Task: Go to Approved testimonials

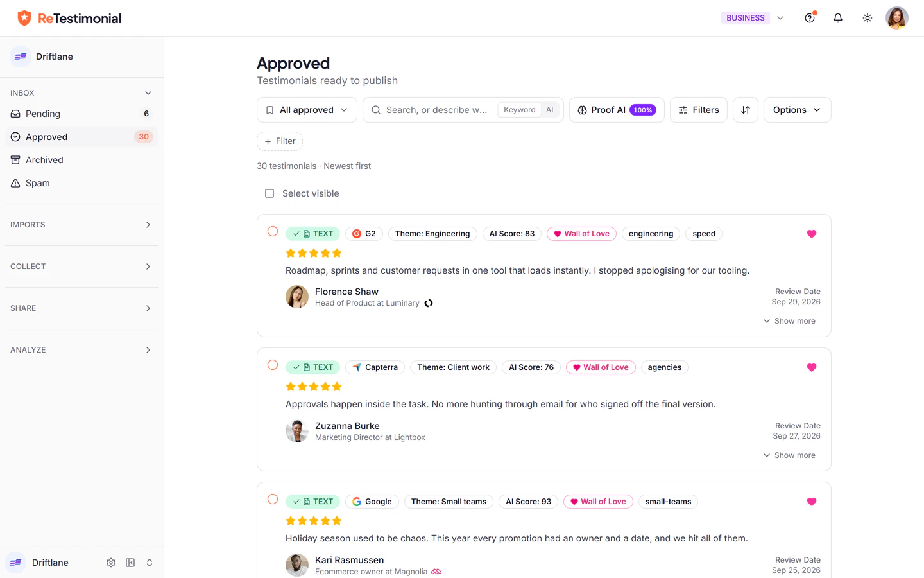Action: point(81,137)
